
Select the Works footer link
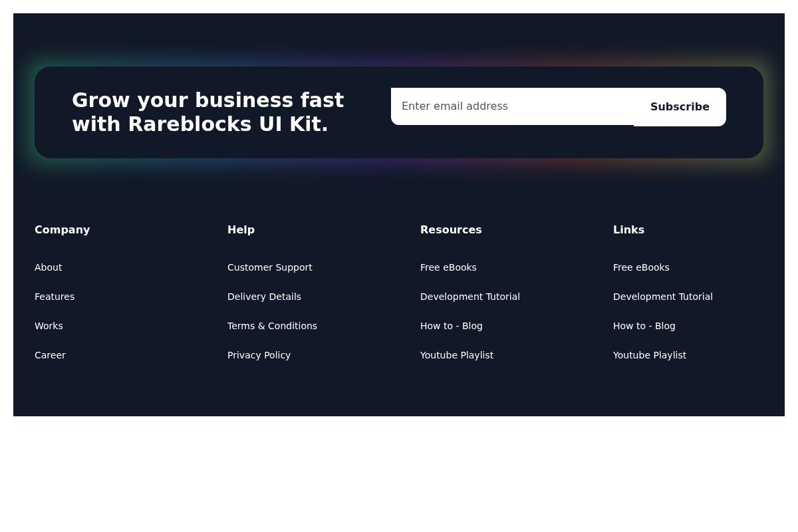[49, 326]
